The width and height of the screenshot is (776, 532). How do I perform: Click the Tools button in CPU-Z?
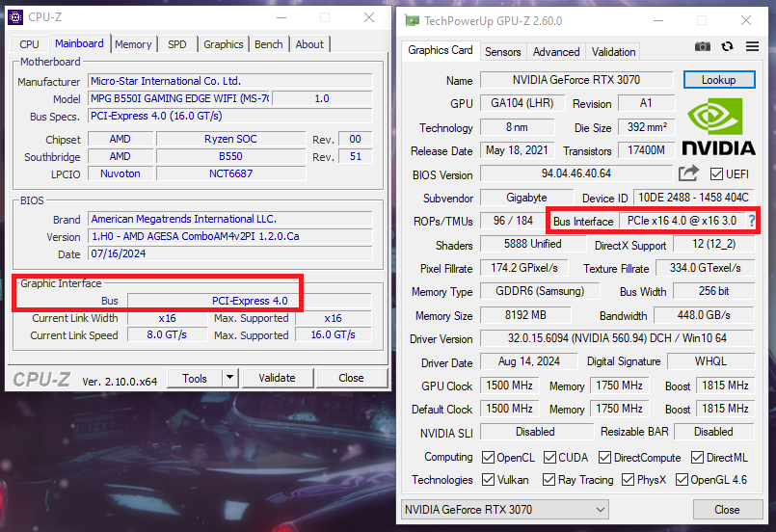tap(195, 378)
